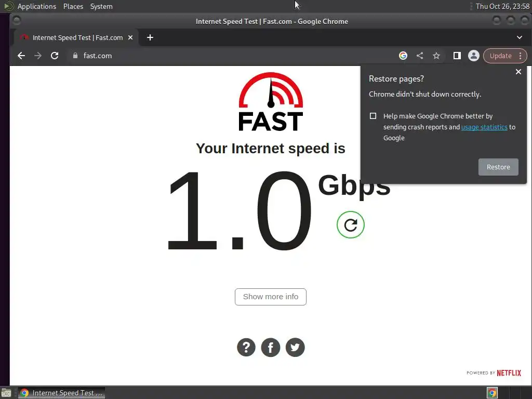This screenshot has height=399, width=532.
Task: Click the FAST logo
Action: tap(271, 101)
